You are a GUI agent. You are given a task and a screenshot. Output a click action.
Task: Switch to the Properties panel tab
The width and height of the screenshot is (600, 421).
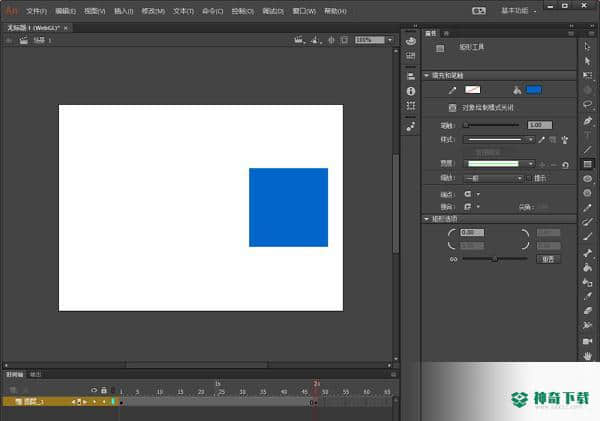pyautogui.click(x=431, y=33)
